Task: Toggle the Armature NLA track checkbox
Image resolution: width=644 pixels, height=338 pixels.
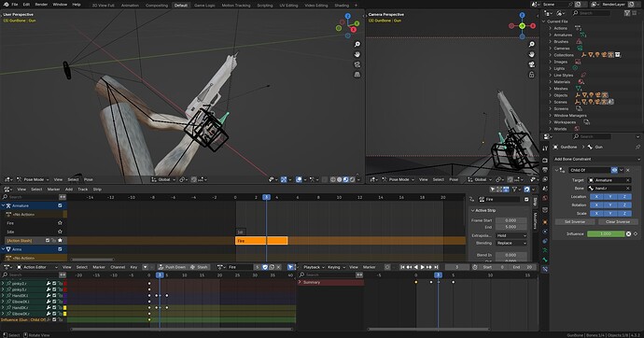Action: coord(60,205)
